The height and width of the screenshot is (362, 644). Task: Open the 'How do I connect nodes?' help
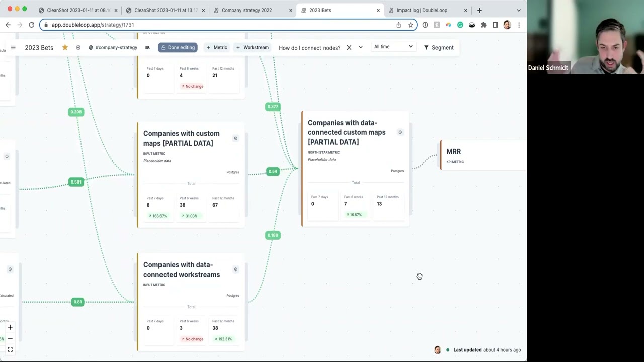[x=309, y=48]
